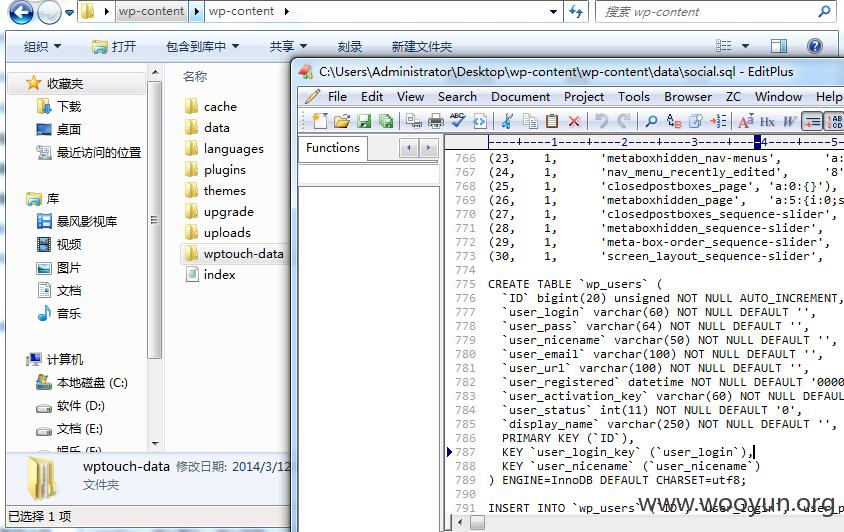Print the document using the printer icon
Viewport: 844px width, 532px height.
click(435, 121)
